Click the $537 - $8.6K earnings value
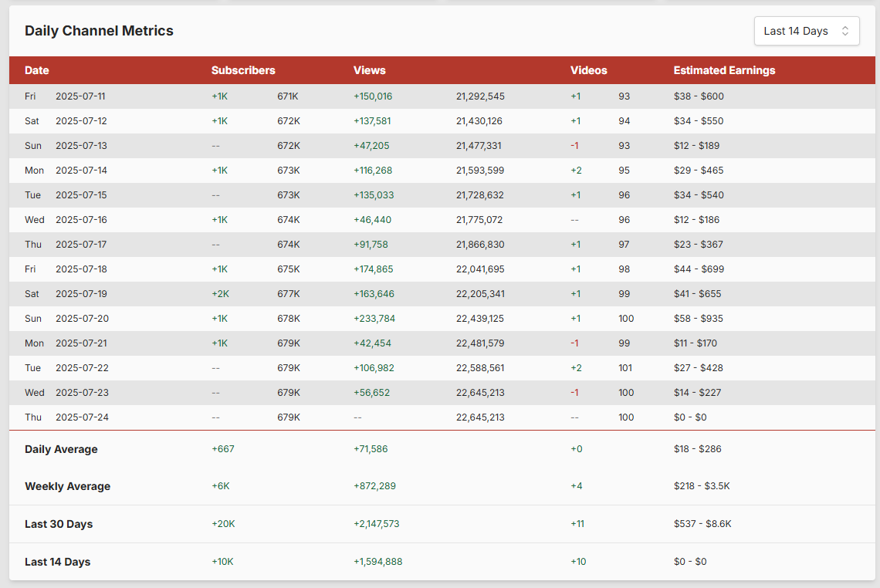 pos(702,524)
